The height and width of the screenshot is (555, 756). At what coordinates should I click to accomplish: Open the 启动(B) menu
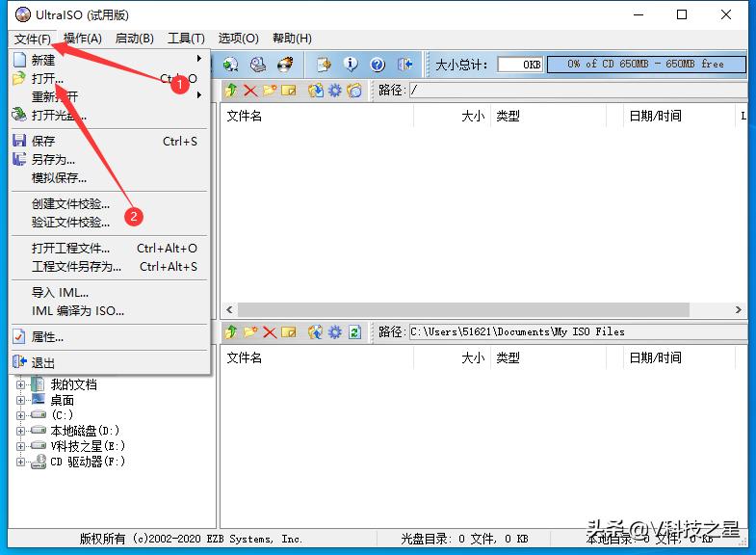click(x=134, y=39)
